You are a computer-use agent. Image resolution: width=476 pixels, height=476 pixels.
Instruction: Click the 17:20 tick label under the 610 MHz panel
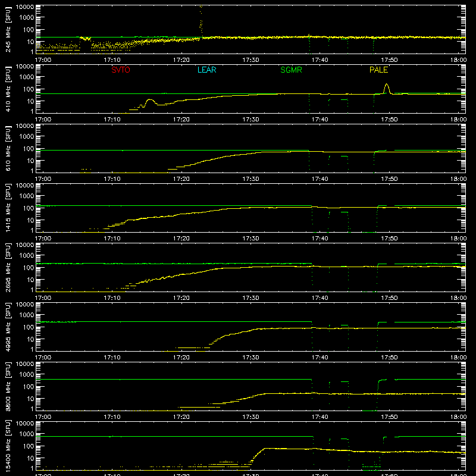pyautogui.click(x=181, y=179)
